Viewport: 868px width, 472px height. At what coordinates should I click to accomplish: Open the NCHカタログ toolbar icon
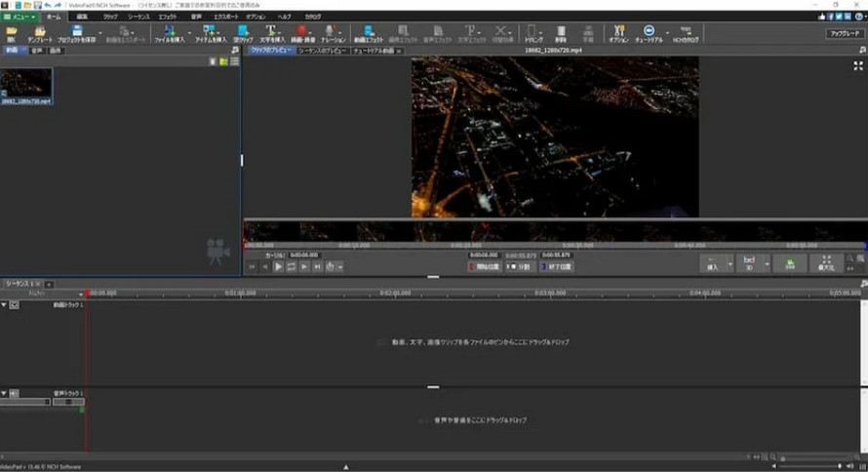(x=685, y=33)
